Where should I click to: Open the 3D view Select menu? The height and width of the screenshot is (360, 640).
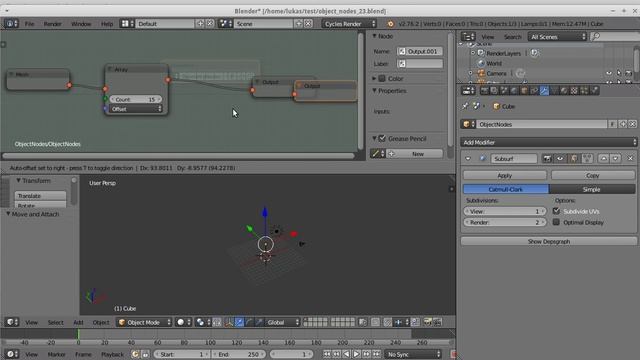56,322
